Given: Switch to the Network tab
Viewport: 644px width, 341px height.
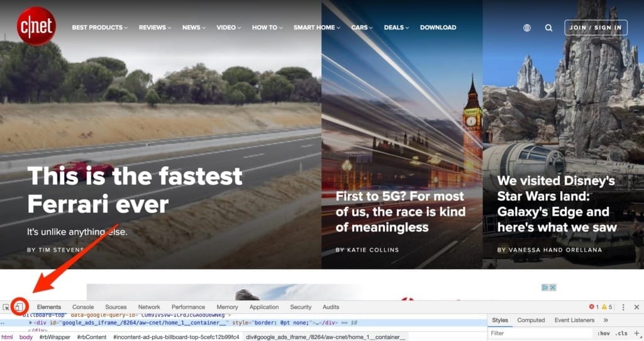Looking at the screenshot, I should point(149,307).
